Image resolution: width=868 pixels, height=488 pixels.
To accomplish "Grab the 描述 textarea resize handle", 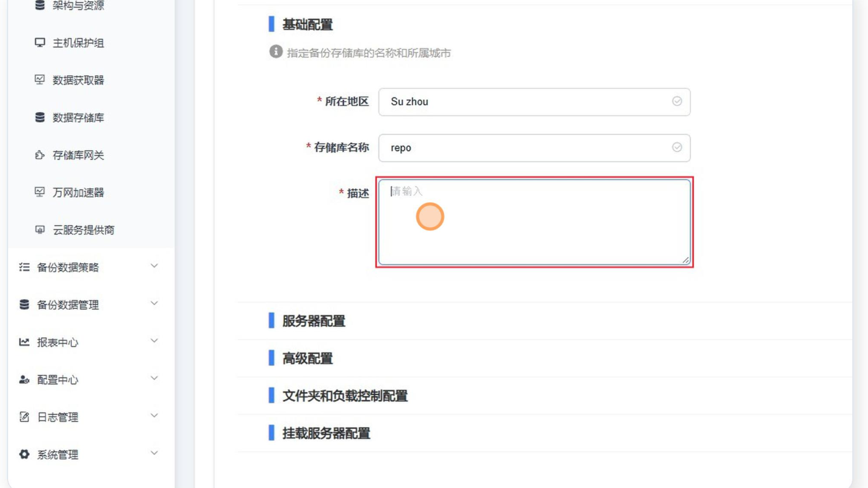I will (x=686, y=260).
